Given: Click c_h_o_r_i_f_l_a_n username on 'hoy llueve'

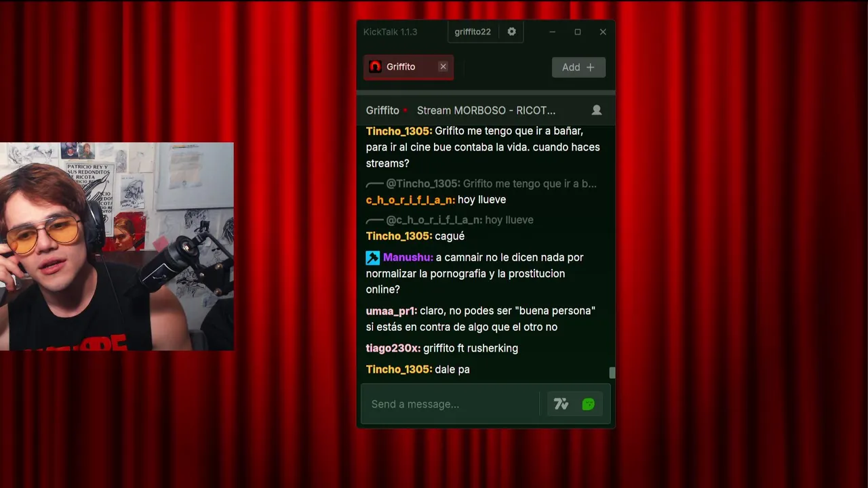Looking at the screenshot, I should (x=410, y=200).
